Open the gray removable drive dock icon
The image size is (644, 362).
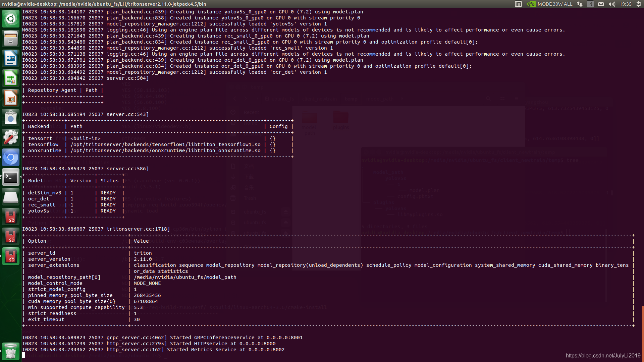11,197
